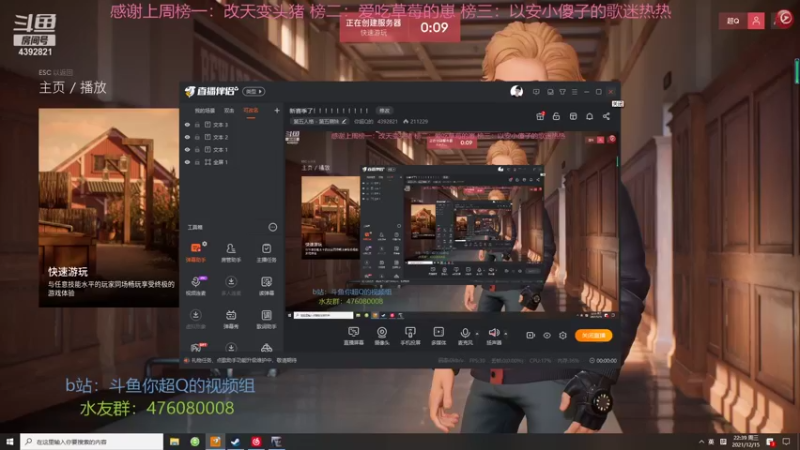The height and width of the screenshot is (450, 800).
Task: Toggle the lock icon for 全屏 1
Action: point(197,162)
